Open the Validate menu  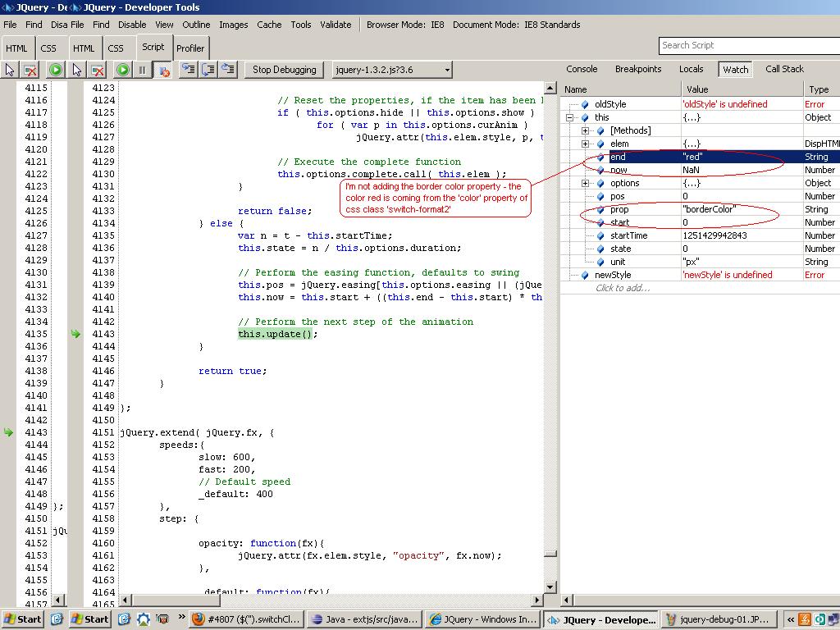[x=335, y=25]
